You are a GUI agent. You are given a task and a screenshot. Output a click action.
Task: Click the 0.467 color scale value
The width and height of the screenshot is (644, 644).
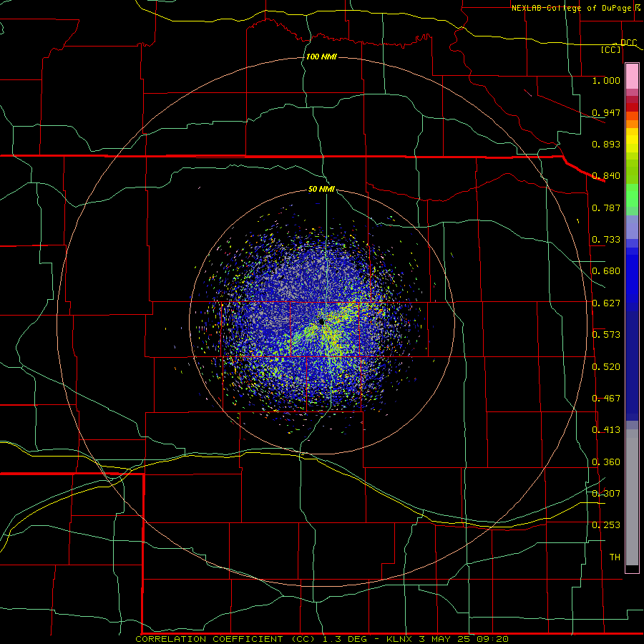point(606,399)
